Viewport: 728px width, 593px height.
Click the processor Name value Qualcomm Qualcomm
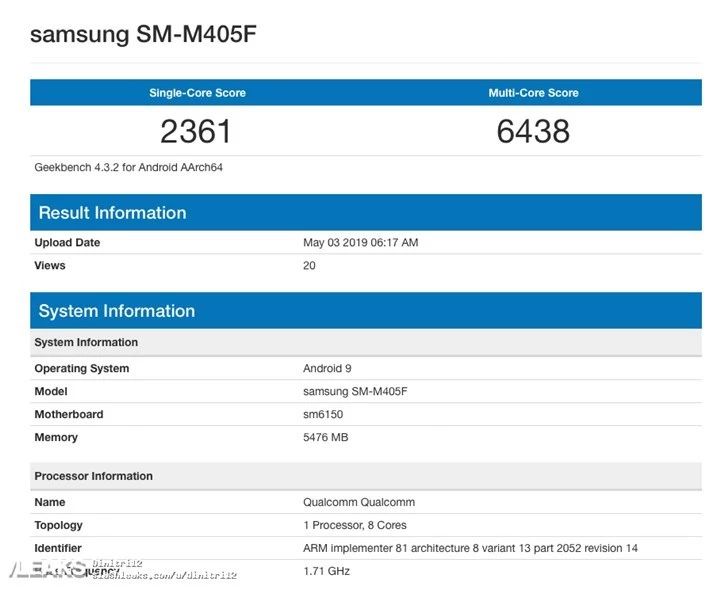click(359, 502)
